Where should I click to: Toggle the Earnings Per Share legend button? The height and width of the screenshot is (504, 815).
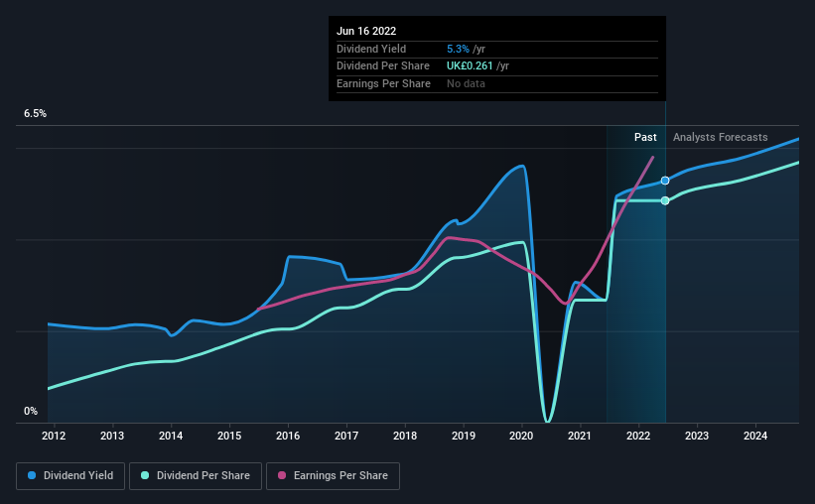(333, 476)
